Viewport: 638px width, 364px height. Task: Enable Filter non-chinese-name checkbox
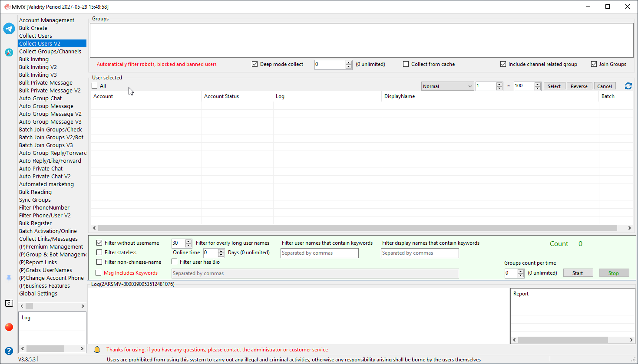pos(99,262)
